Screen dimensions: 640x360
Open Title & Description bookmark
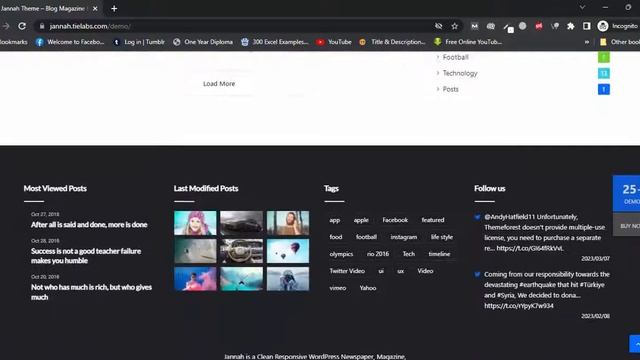[392, 42]
